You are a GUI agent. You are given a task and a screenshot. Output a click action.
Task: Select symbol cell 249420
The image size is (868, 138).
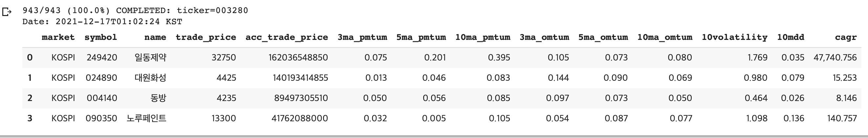[x=102, y=58]
